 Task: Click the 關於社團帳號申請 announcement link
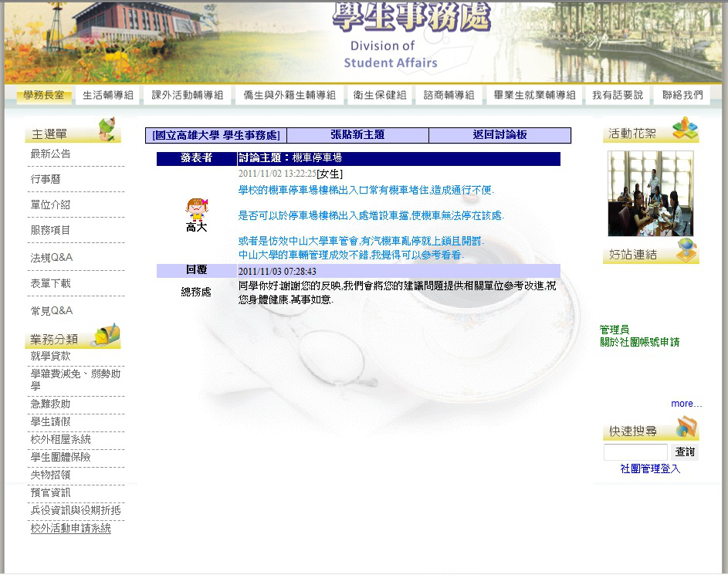pos(639,342)
